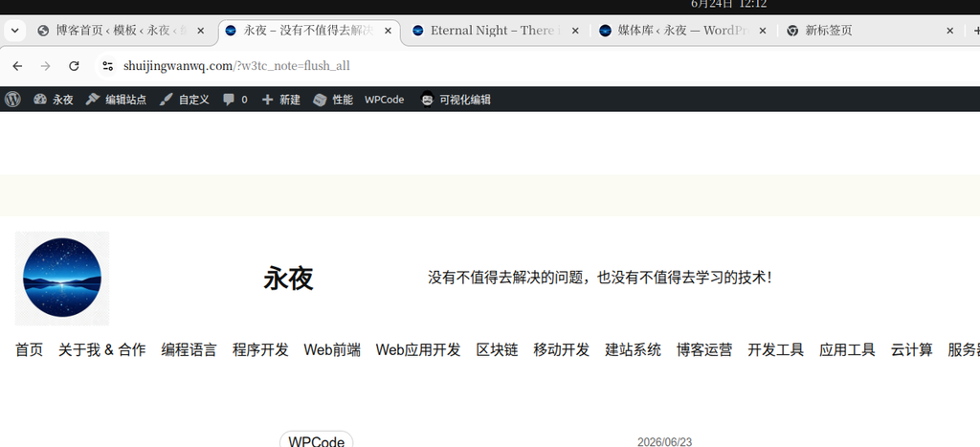Open 关于我 & 合作 page

tap(101, 350)
